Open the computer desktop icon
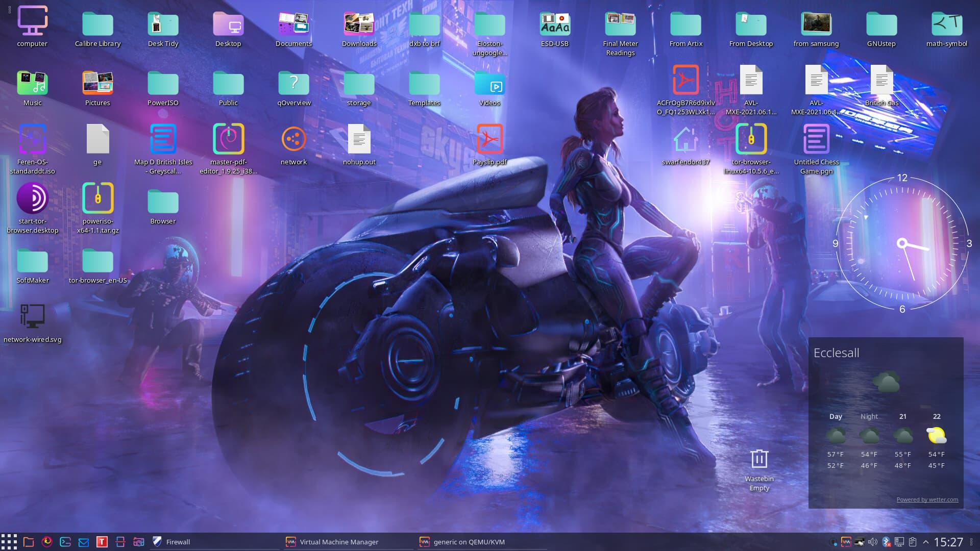 coord(33,27)
